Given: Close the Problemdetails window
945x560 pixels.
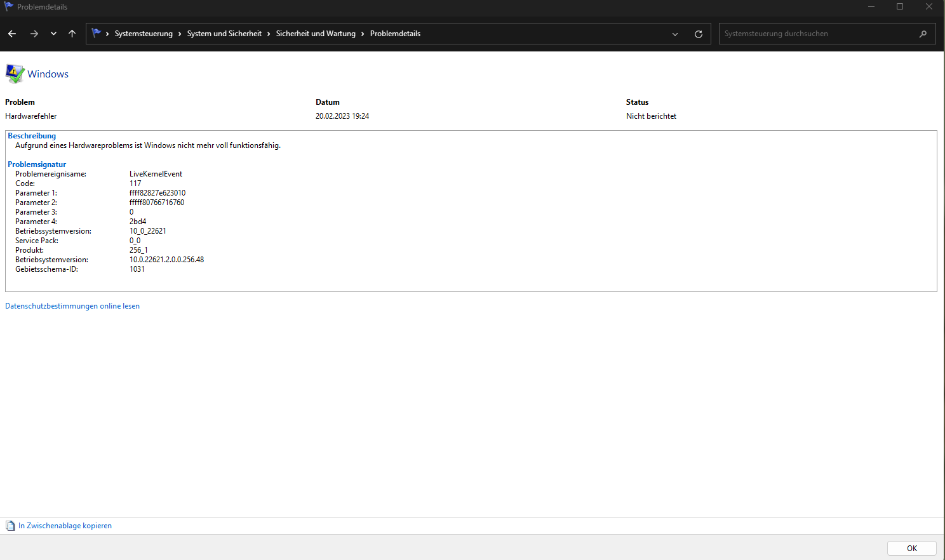Looking at the screenshot, I should (x=929, y=6).
